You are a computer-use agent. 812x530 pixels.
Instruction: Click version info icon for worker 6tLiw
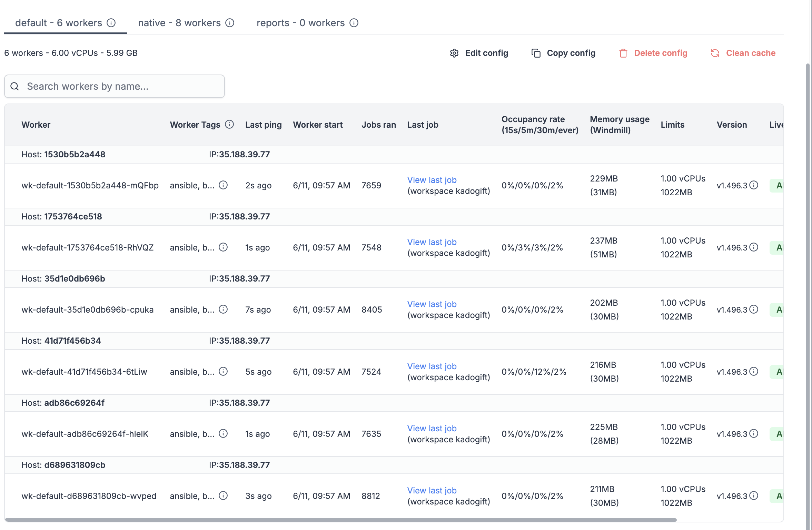pyautogui.click(x=754, y=372)
